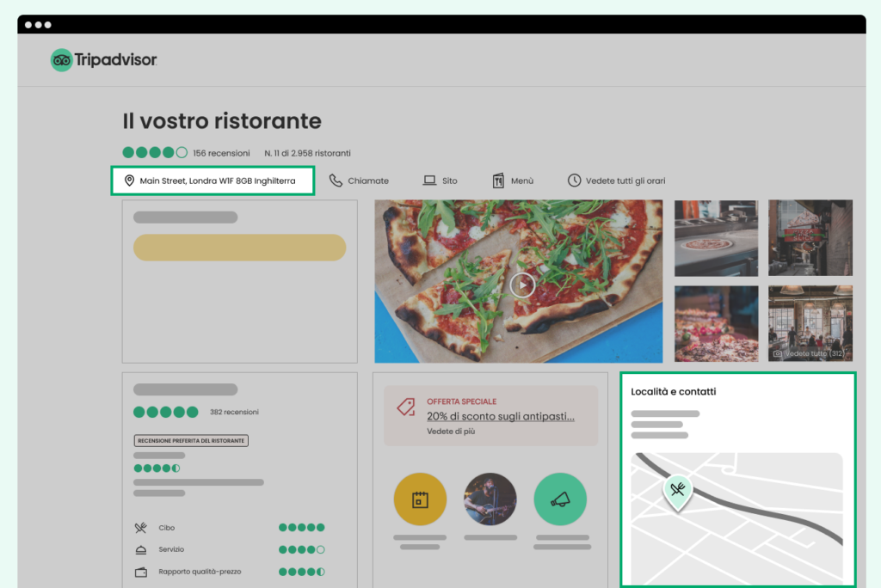The image size is (881, 588).
Task: Click the fork and knife Cibo icon
Action: [140, 527]
